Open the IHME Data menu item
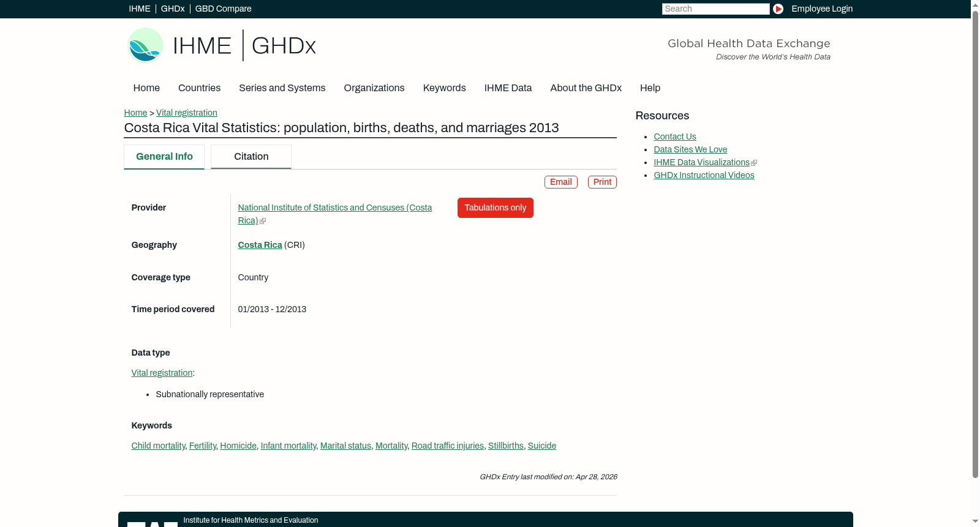The height and width of the screenshot is (527, 980). click(508, 88)
